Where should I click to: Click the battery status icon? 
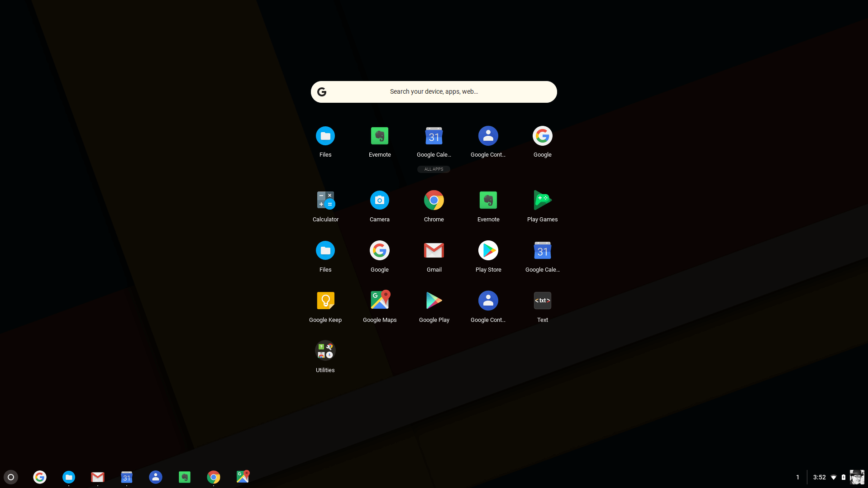pyautogui.click(x=844, y=477)
